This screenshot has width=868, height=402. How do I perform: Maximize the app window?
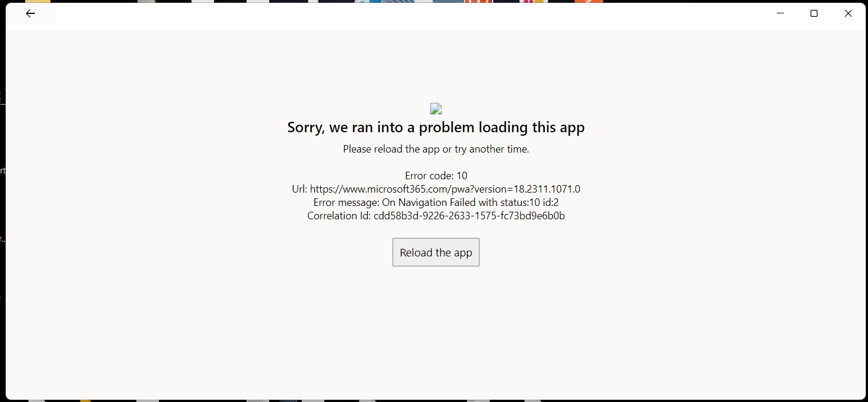(814, 13)
